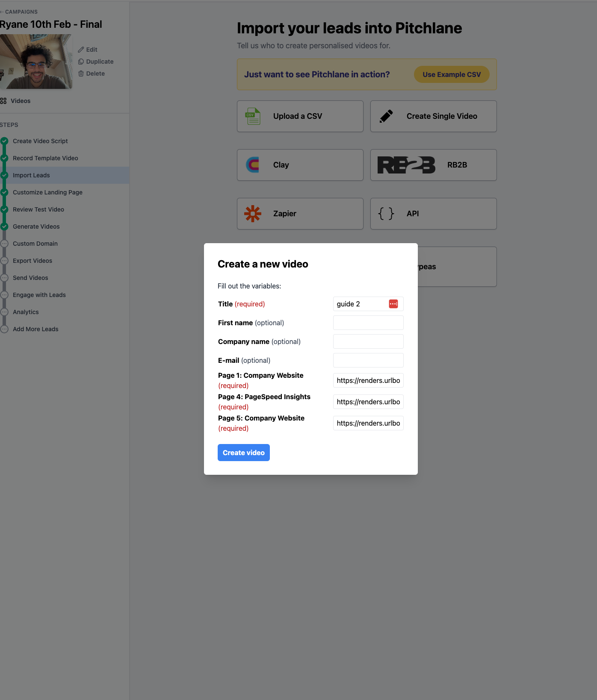Open Add More Leads step
Image resolution: width=597 pixels, height=700 pixels.
(x=65, y=329)
